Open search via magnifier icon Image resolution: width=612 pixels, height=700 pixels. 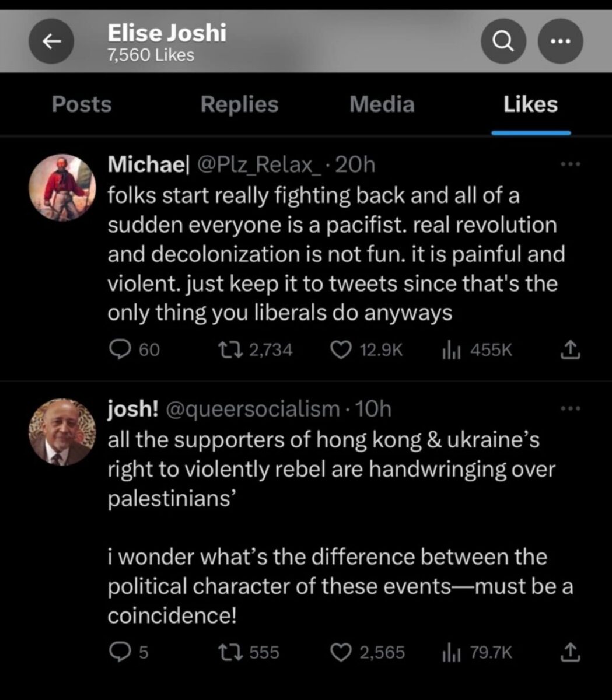(503, 41)
